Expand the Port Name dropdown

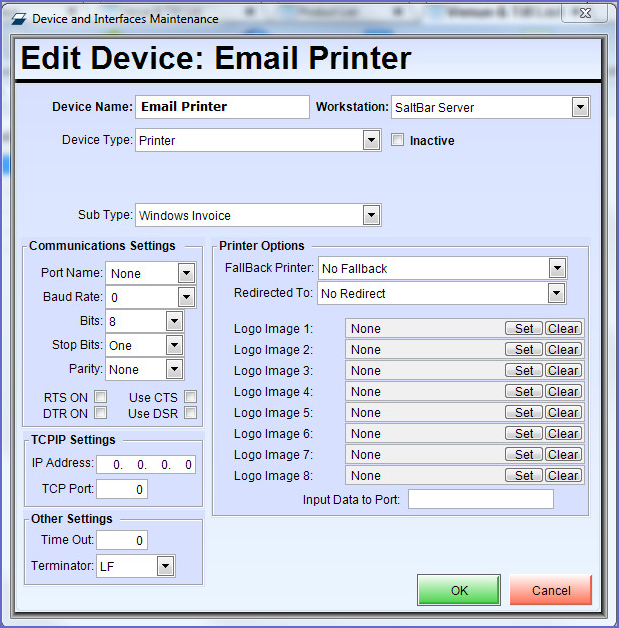coord(185,273)
